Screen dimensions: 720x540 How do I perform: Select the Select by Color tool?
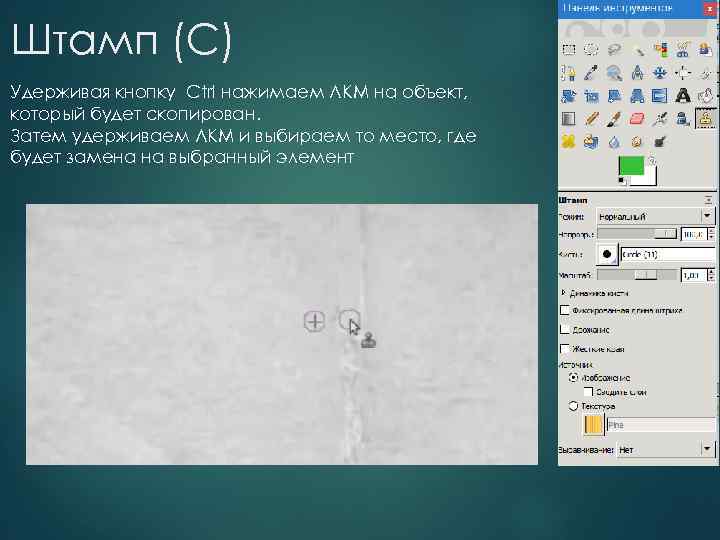pos(660,49)
